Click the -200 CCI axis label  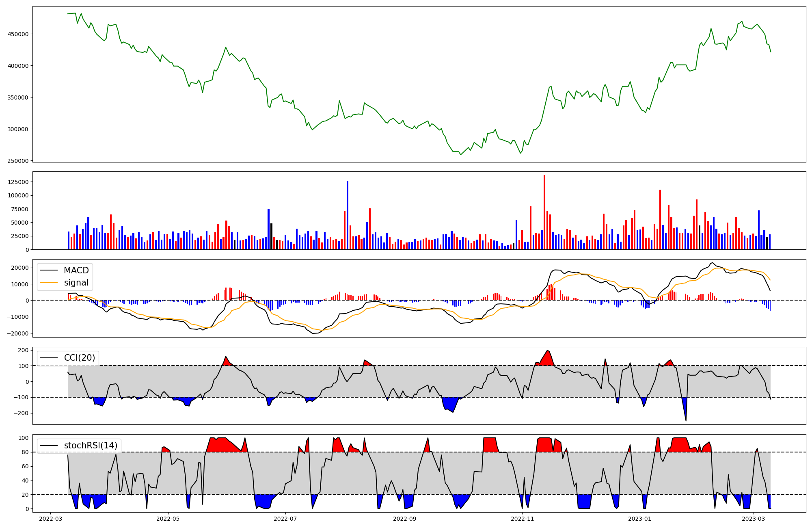point(22,413)
